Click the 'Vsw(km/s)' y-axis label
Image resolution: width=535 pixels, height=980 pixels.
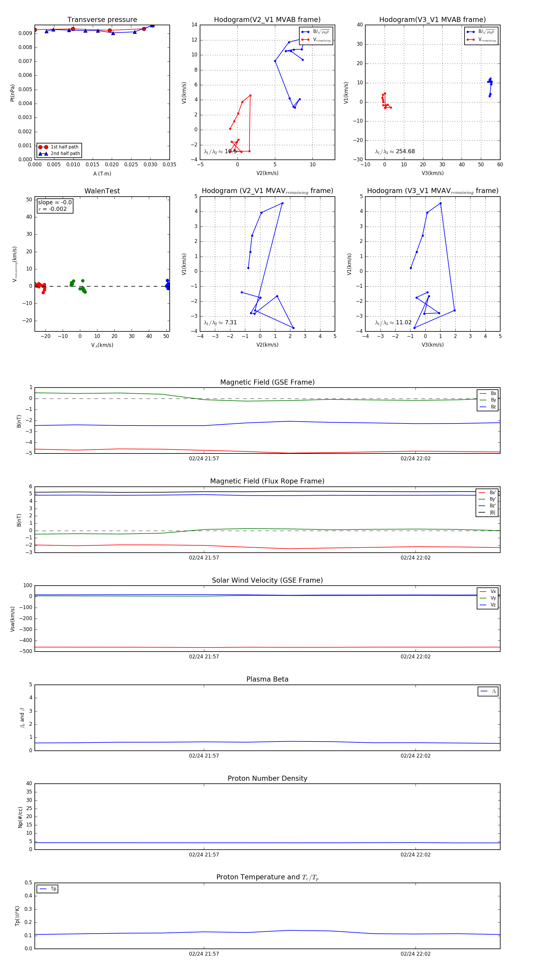pyautogui.click(x=12, y=619)
